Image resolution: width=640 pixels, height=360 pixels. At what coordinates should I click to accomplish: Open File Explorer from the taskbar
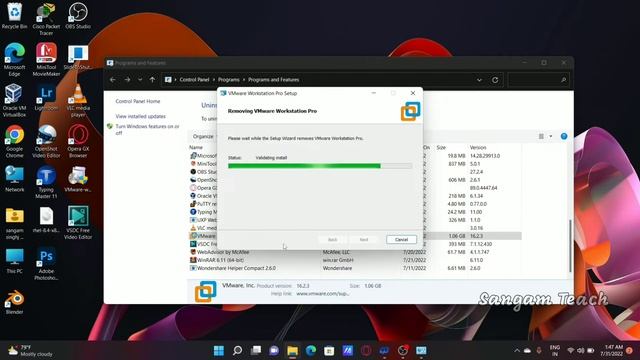click(x=292, y=350)
